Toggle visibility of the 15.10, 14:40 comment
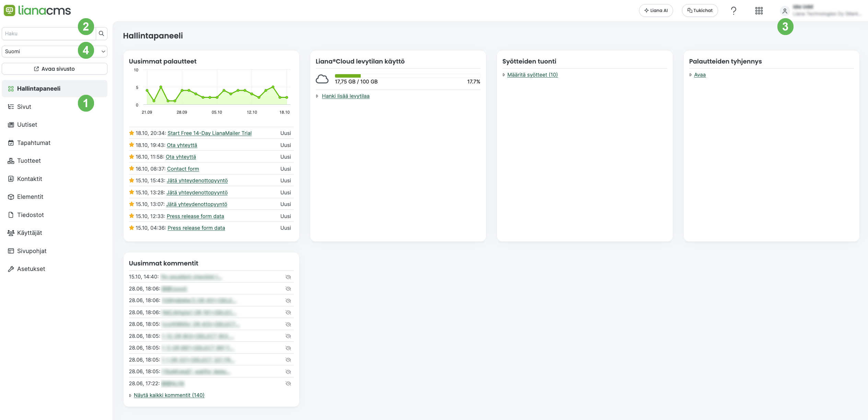The height and width of the screenshot is (420, 868). click(x=288, y=277)
